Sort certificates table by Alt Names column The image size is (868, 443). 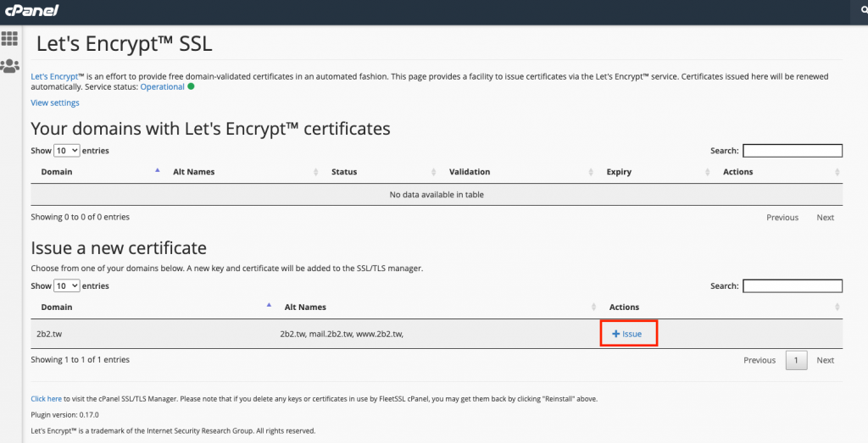[x=194, y=172]
